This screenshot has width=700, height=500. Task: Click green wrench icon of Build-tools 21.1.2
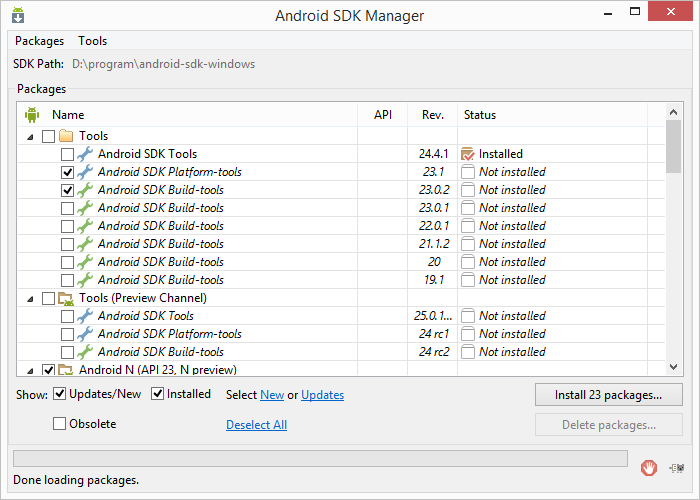(x=85, y=244)
